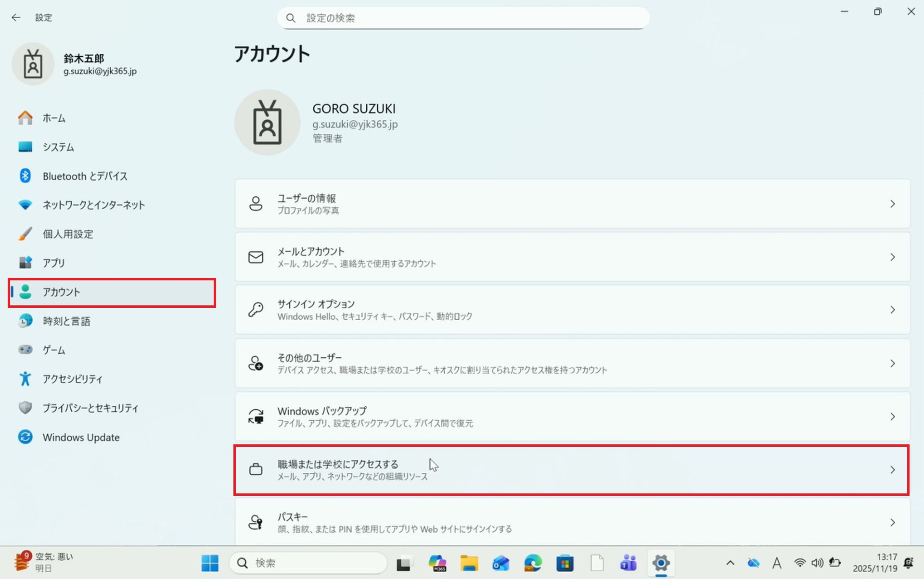The height and width of the screenshot is (579, 924).
Task: Select システム in the navigation list
Action: 58,147
